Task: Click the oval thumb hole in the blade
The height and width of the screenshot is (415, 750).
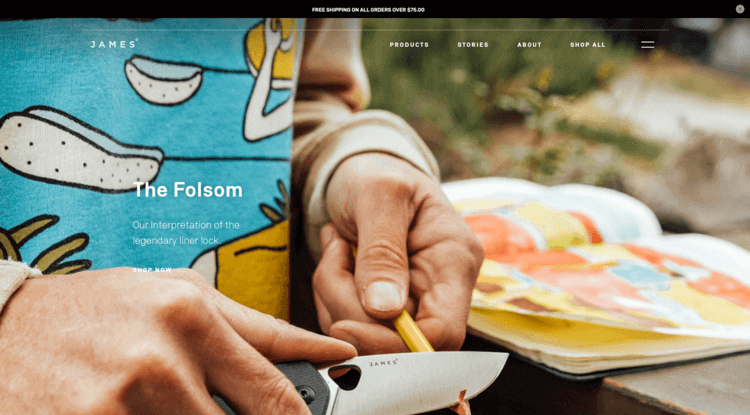Action: (345, 377)
